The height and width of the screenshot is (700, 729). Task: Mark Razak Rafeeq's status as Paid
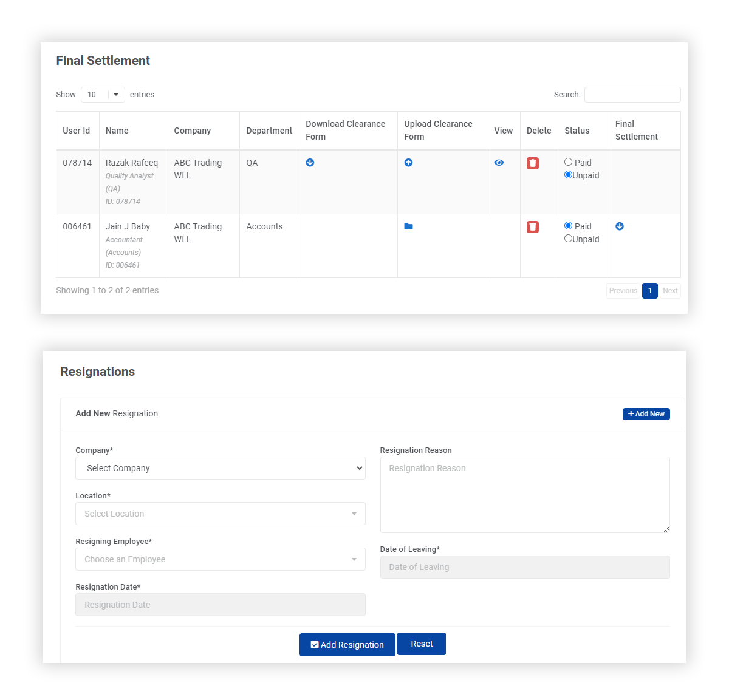569,162
